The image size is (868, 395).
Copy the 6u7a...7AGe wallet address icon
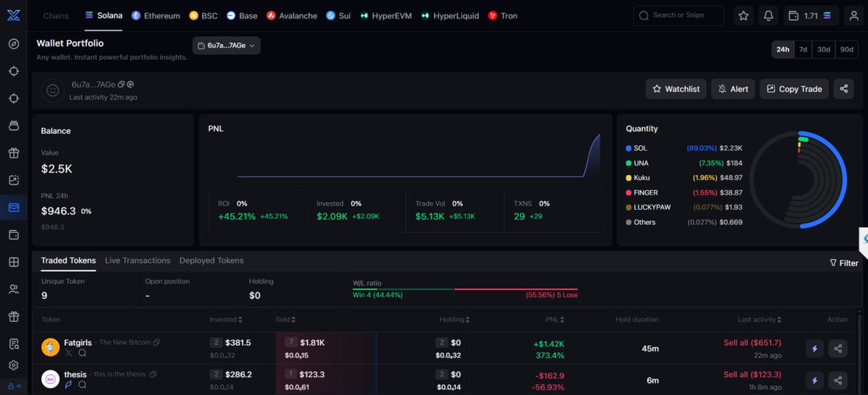(121, 85)
